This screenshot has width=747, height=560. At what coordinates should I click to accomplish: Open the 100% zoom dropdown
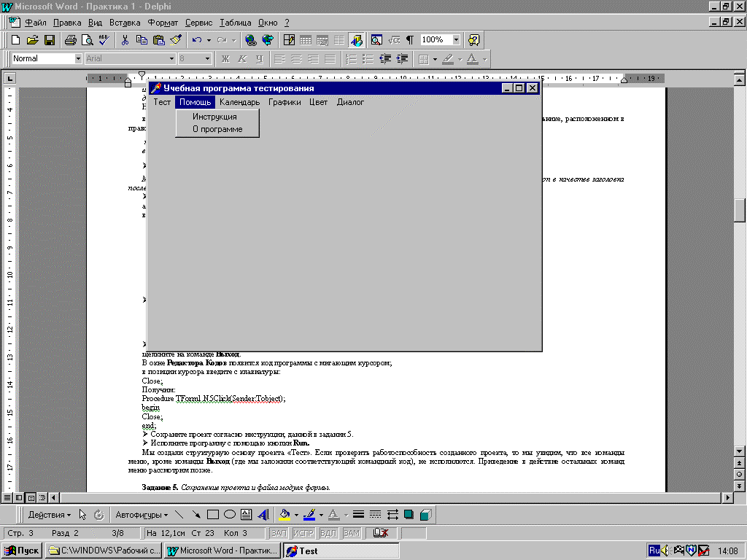point(456,40)
